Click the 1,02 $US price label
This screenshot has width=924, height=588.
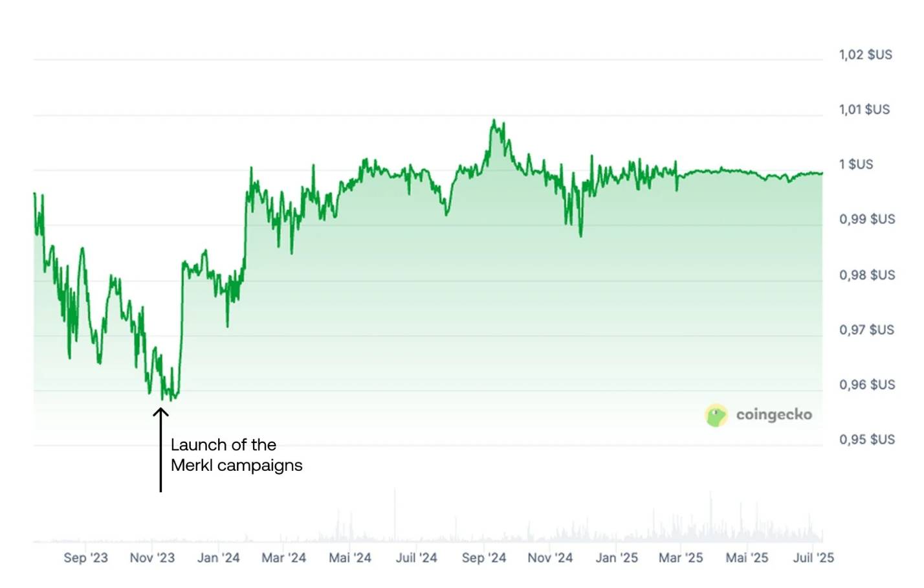point(865,54)
